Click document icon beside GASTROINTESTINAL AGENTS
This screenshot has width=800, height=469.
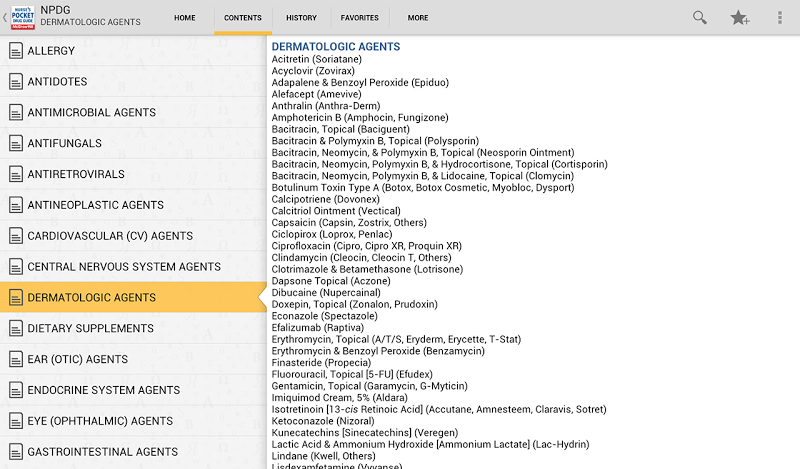(x=16, y=452)
